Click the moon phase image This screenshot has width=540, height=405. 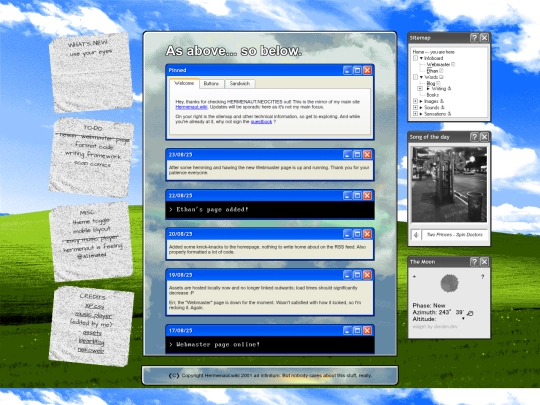[x=449, y=283]
